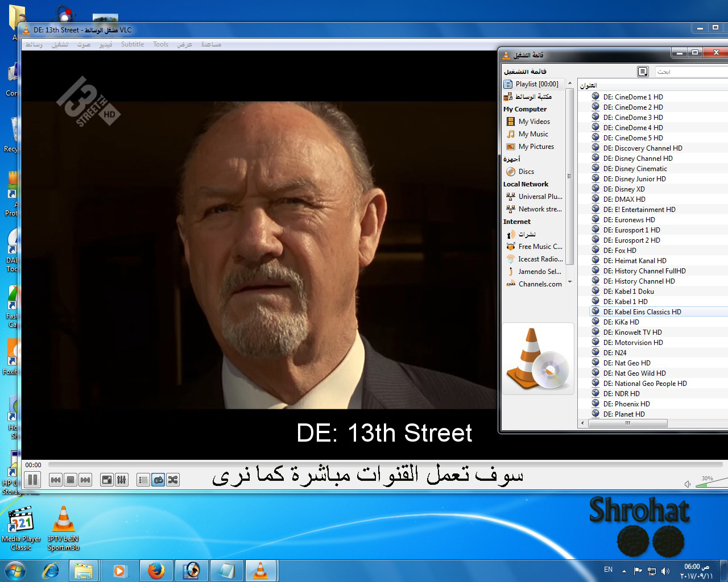Change playlist view mode icon
Screen dimensions: 728x582
(643, 71)
